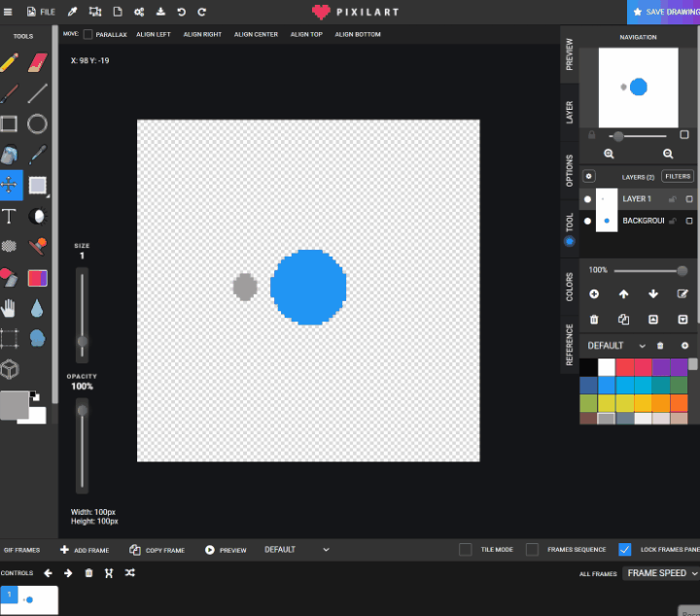Open the hamburger main menu
This screenshot has height=616, width=700.
coord(8,12)
